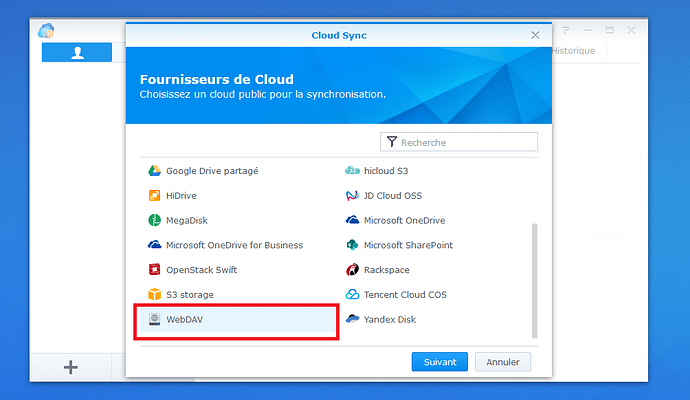This screenshot has width=690, height=400.
Task: Choose JD Cloud OSS provider
Action: (392, 196)
